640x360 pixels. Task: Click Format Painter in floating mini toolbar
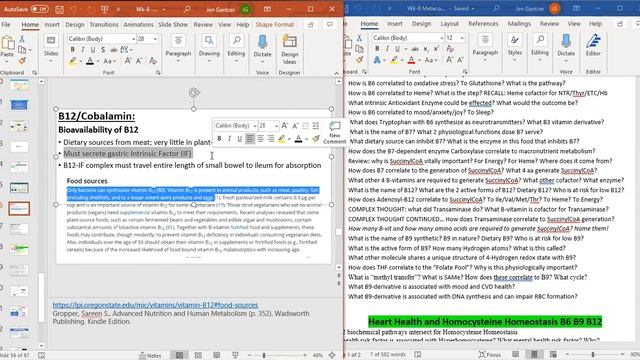[316, 139]
